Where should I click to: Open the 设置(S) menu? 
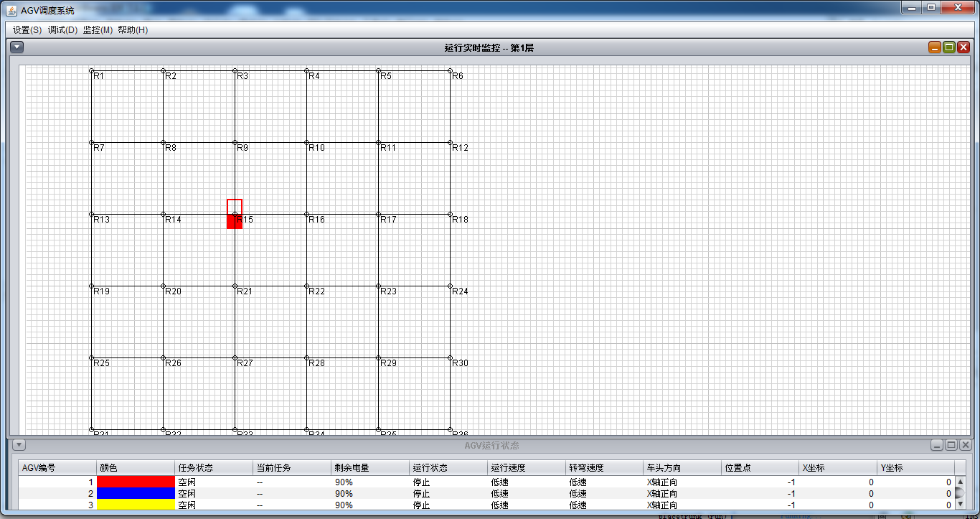(x=27, y=30)
